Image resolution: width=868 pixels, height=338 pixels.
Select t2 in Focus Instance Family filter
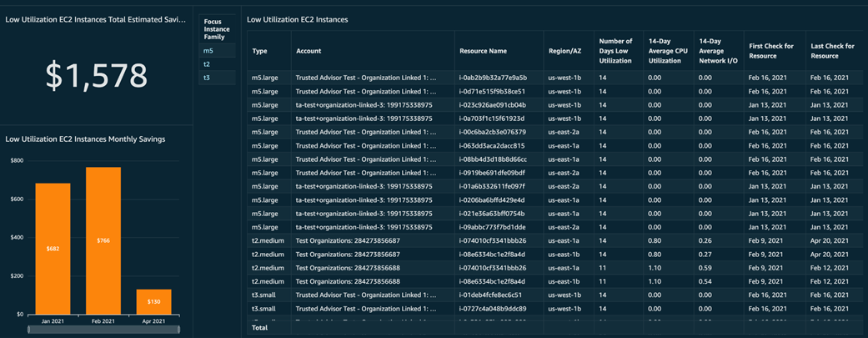pyautogui.click(x=208, y=64)
